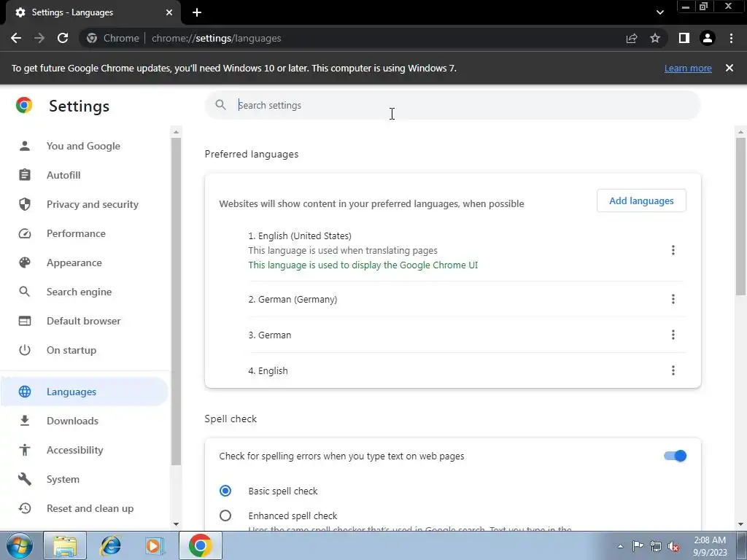
Task: Click the Chrome site info chip in address bar
Action: coord(113,38)
